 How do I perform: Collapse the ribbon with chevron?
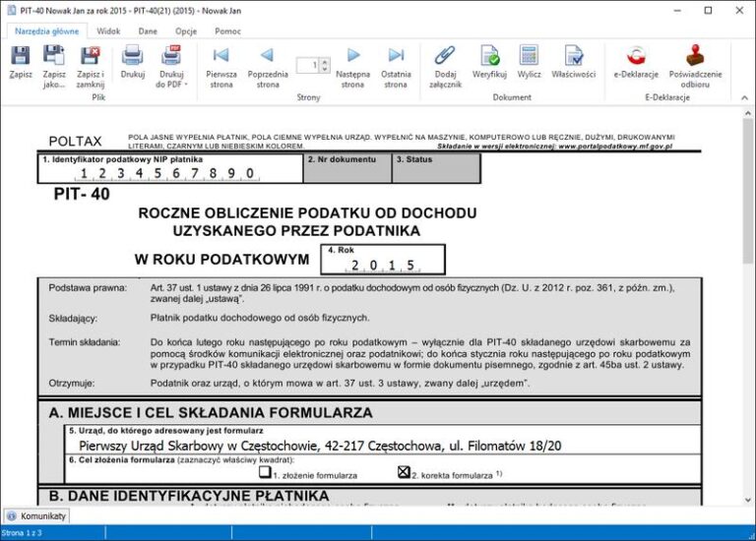(x=744, y=97)
